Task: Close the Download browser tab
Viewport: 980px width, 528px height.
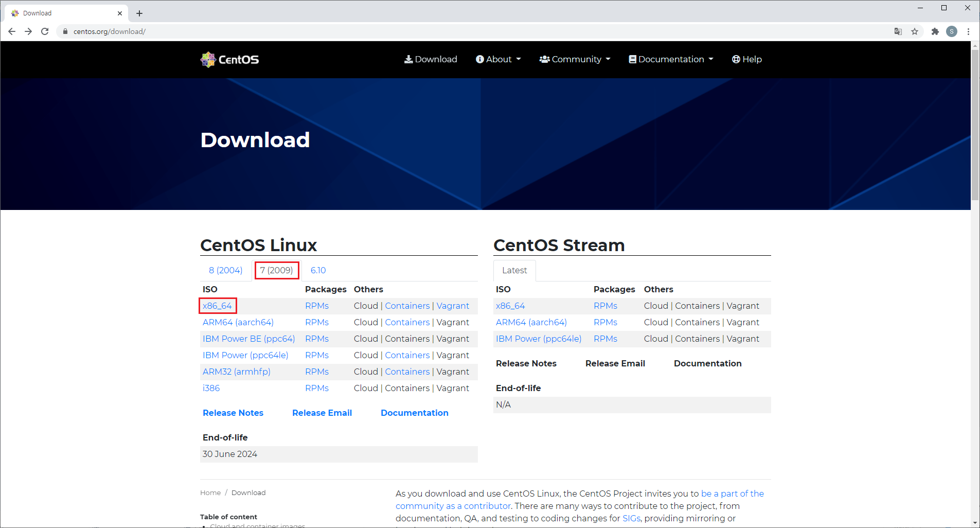Action: (120, 13)
